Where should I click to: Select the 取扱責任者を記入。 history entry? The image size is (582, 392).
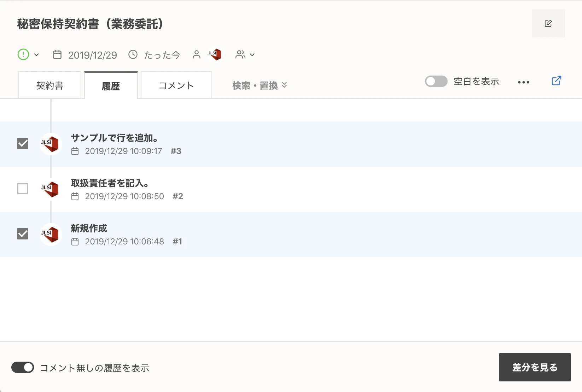110,183
